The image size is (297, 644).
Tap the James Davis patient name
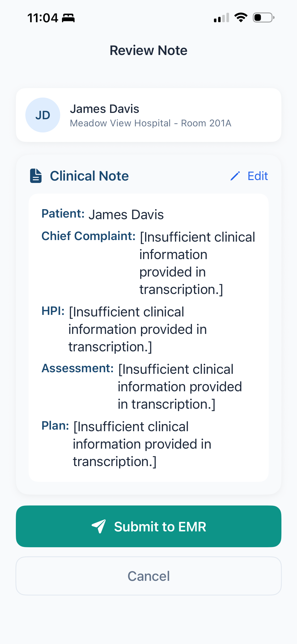coord(105,108)
